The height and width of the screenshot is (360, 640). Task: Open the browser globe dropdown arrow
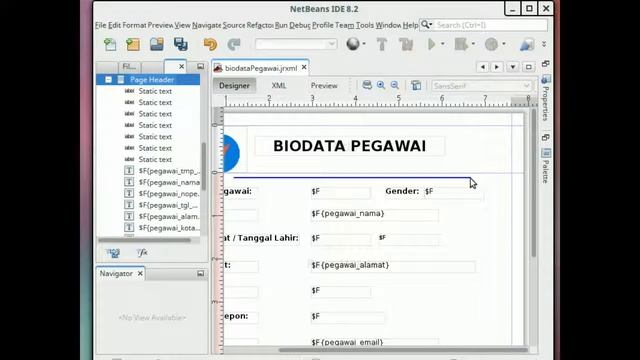click(x=364, y=44)
